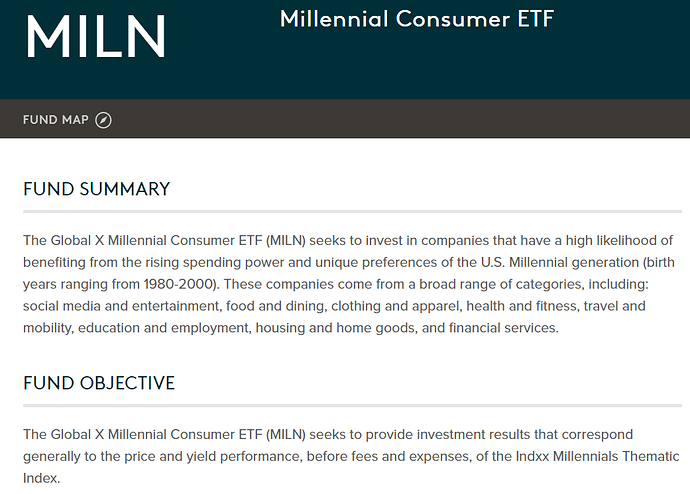This screenshot has width=690, height=494.
Task: Click the Millennial Consumer ETF page title
Action: click(x=416, y=19)
